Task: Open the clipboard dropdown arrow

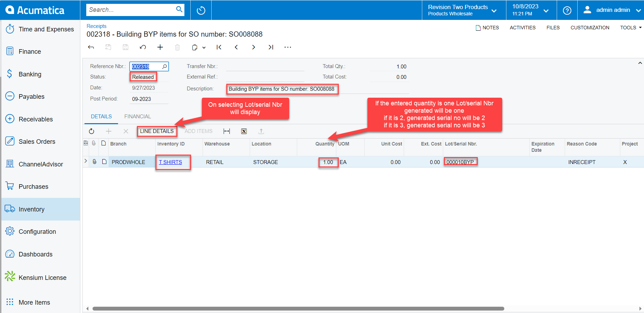Action: [x=204, y=47]
